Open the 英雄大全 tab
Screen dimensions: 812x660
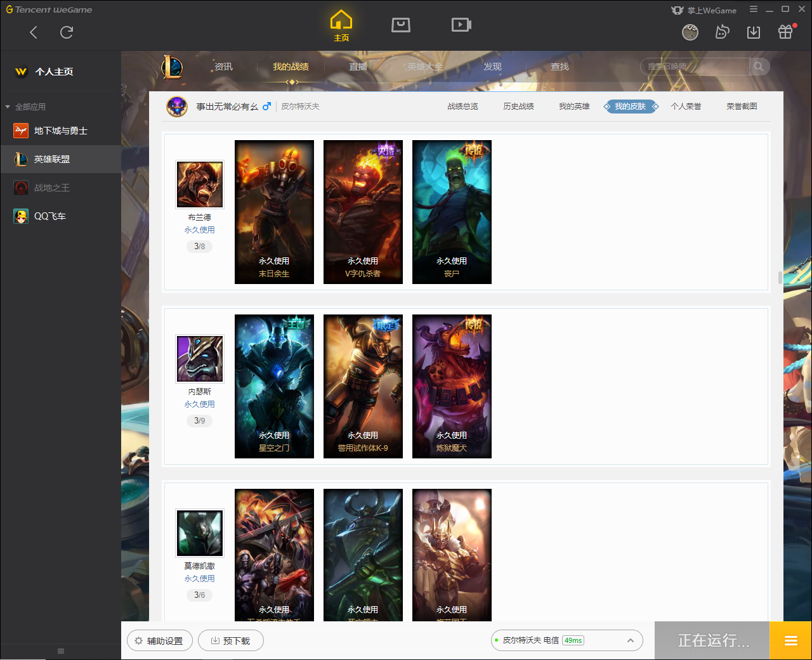425,67
